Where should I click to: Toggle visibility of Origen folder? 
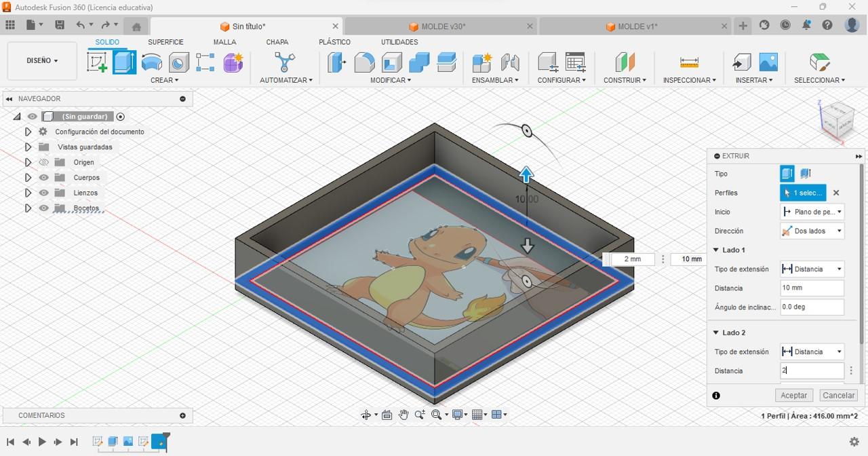(x=44, y=162)
